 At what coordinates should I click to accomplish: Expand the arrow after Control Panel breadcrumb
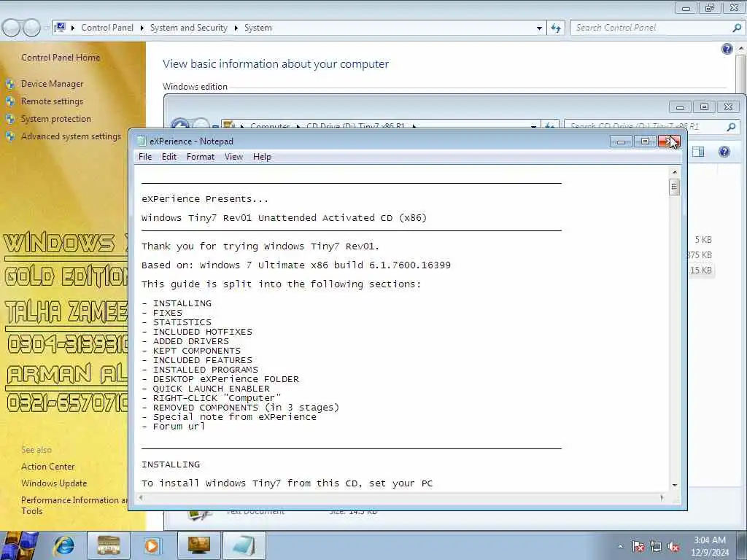click(142, 28)
